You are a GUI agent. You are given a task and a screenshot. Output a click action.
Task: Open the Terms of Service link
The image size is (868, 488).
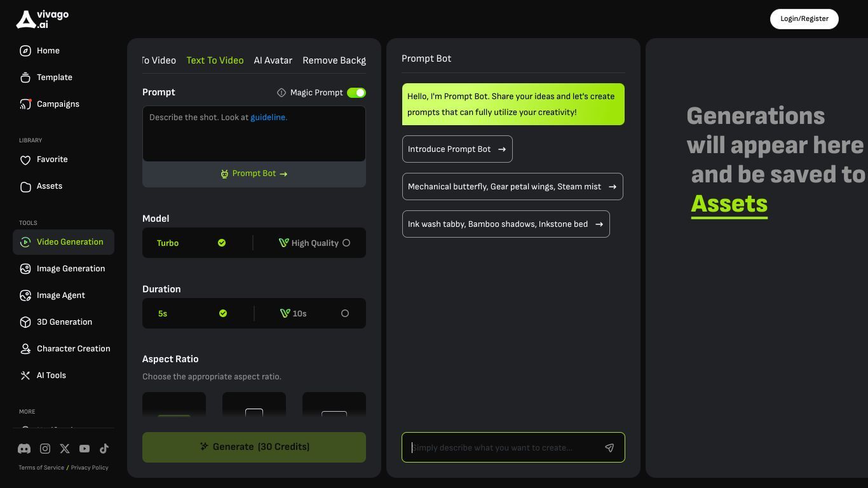(x=41, y=468)
